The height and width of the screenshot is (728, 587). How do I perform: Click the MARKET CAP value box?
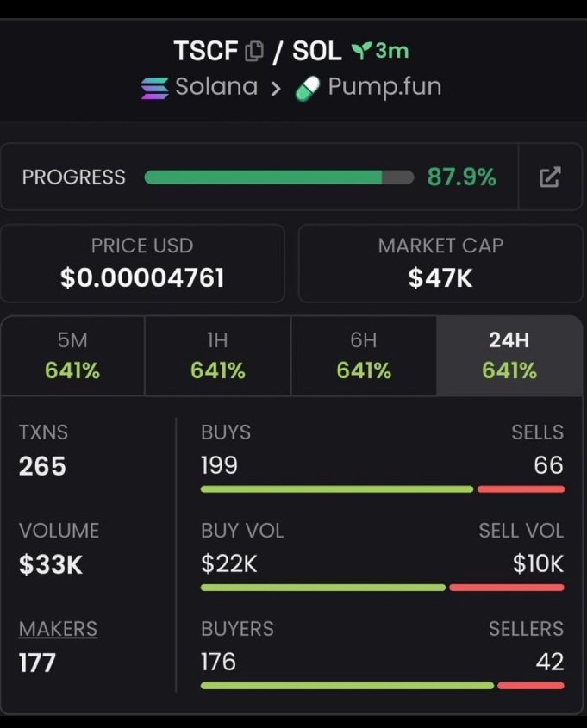click(440, 264)
